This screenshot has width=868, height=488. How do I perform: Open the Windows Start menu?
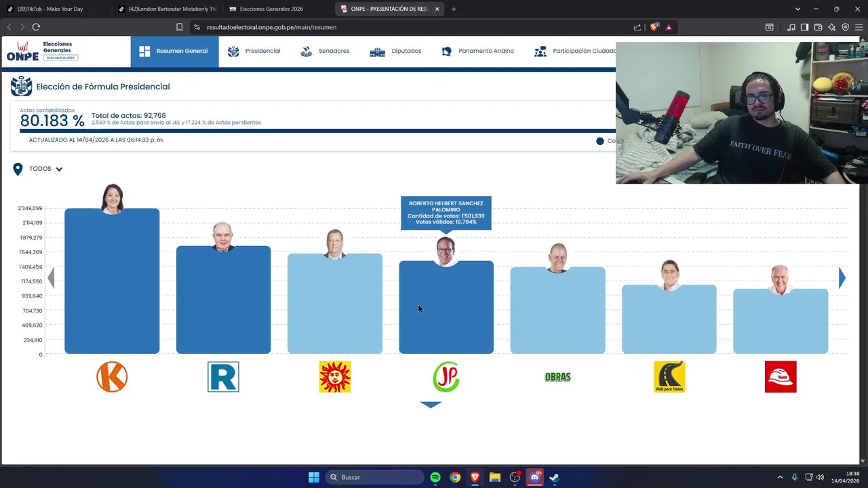tap(314, 477)
